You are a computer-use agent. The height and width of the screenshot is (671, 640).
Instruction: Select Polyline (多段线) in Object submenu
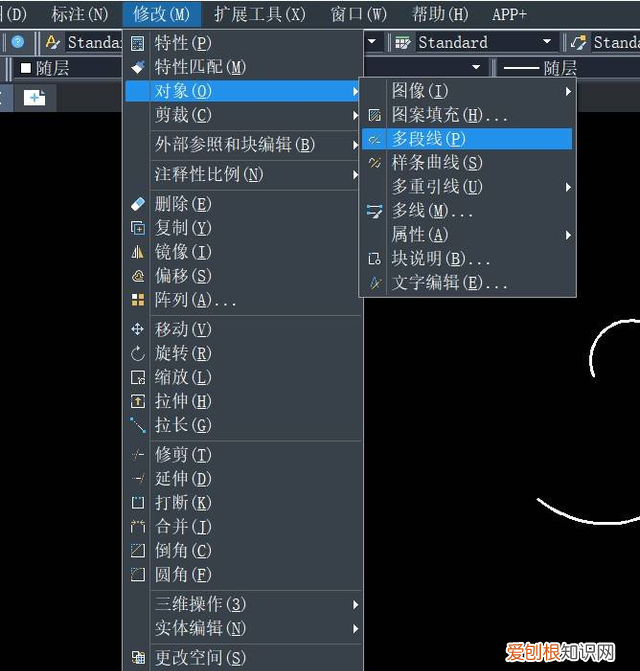point(467,139)
